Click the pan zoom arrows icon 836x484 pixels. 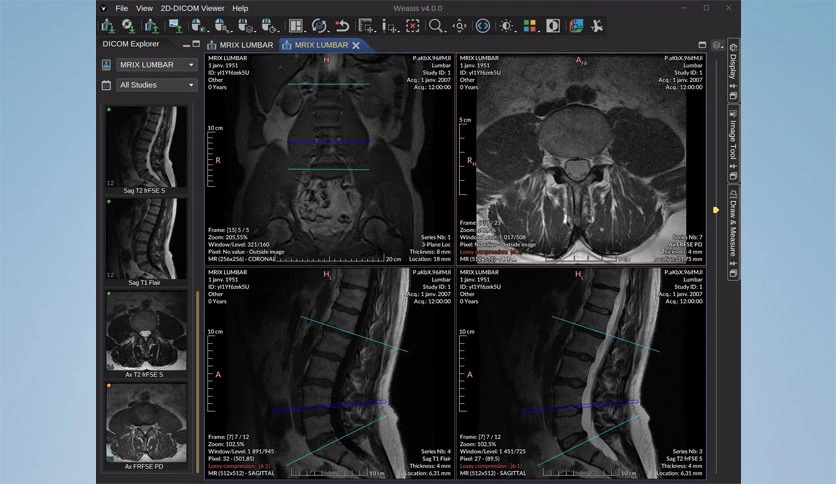pos(460,26)
